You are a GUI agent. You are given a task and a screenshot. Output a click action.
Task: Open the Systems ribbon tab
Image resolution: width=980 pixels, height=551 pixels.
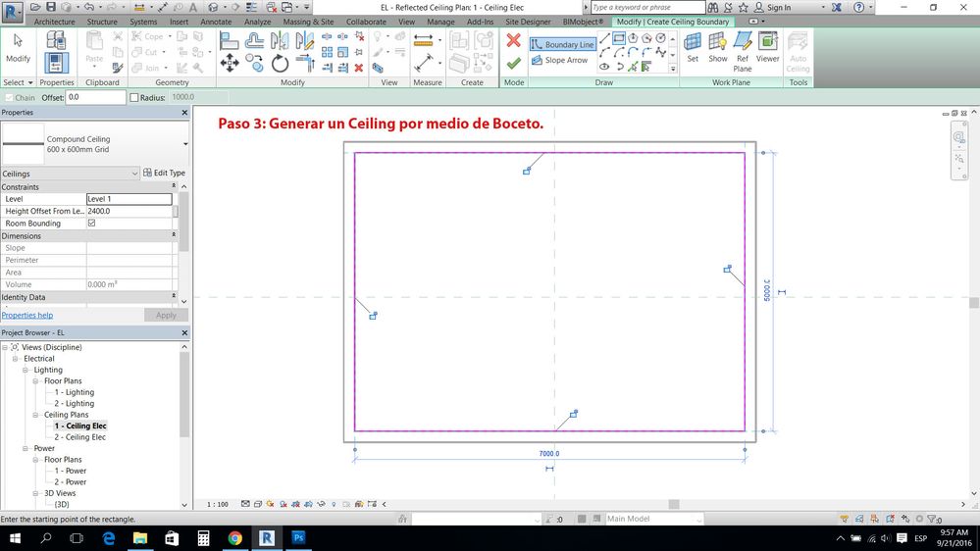[x=143, y=22]
